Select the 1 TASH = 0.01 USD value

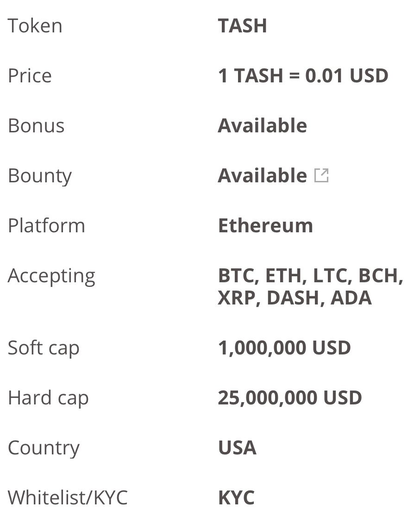pyautogui.click(x=303, y=75)
